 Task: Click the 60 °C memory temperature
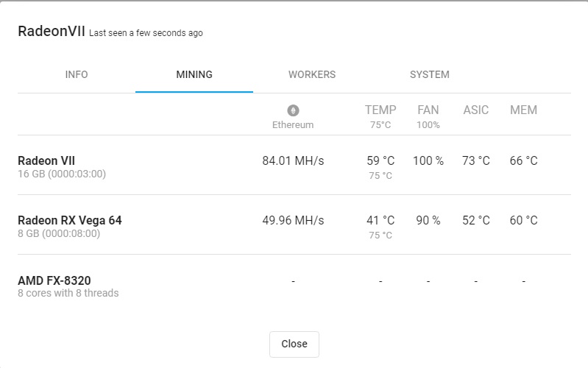point(523,221)
